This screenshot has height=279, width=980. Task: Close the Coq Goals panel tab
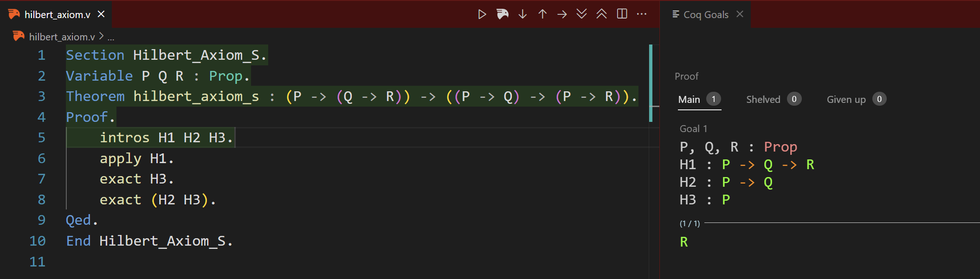(x=740, y=14)
